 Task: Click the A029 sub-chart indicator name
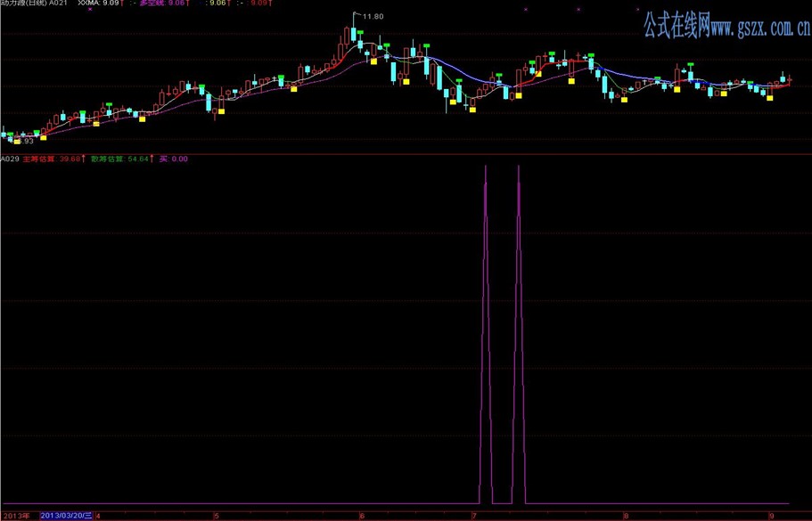click(9, 159)
